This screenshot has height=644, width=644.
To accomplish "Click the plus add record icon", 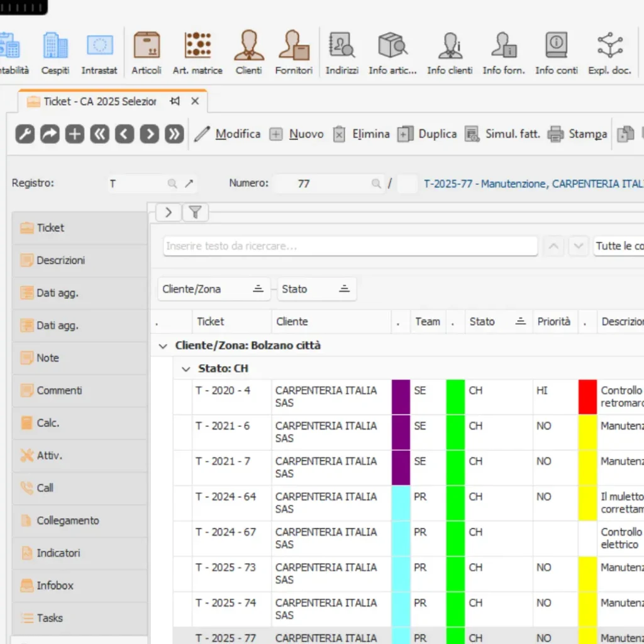I will [x=75, y=135].
